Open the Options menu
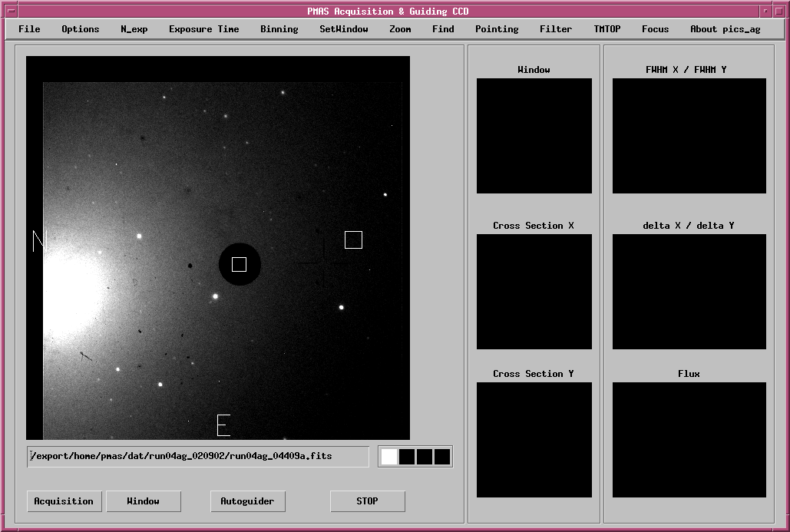This screenshot has width=790, height=532. pos(81,29)
